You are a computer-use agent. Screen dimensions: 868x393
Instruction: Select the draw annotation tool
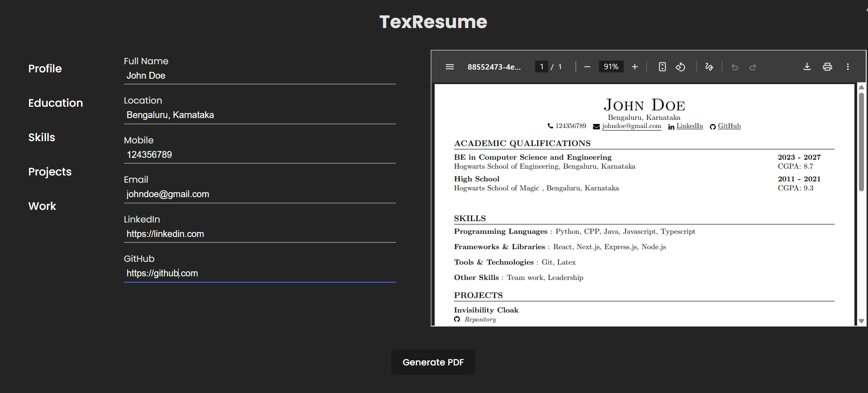pyautogui.click(x=709, y=67)
